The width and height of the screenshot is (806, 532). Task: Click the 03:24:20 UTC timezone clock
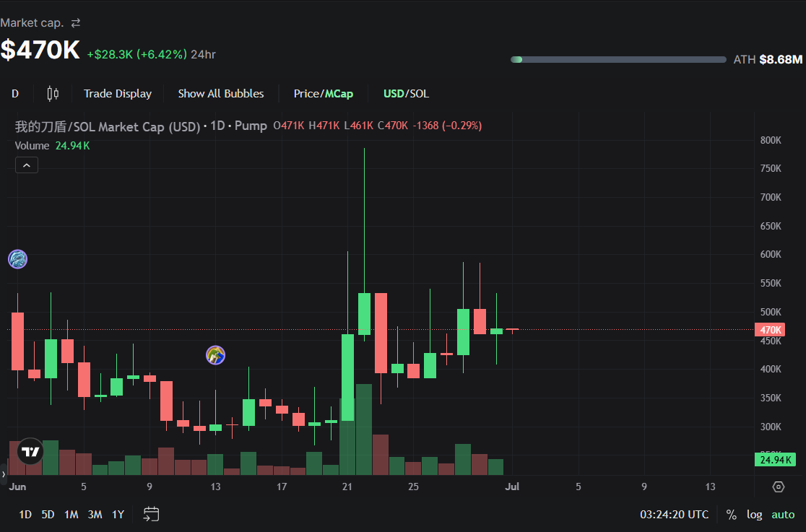tap(674, 515)
